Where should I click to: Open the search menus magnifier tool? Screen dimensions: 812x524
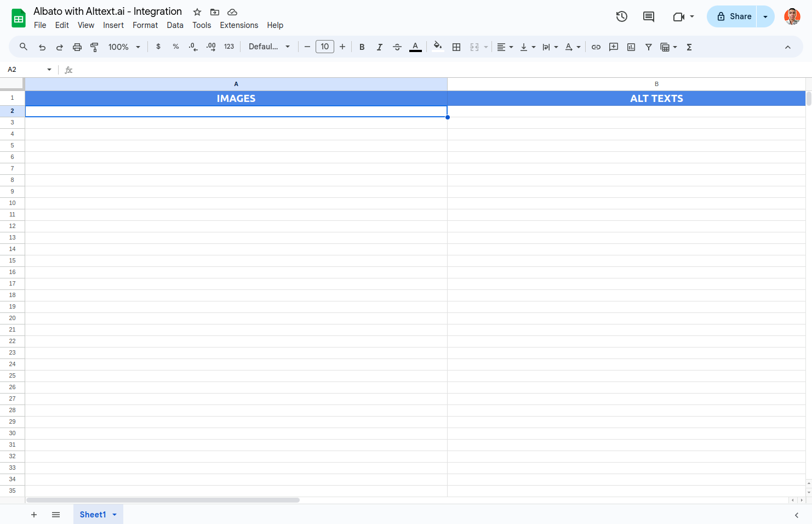[x=24, y=47]
